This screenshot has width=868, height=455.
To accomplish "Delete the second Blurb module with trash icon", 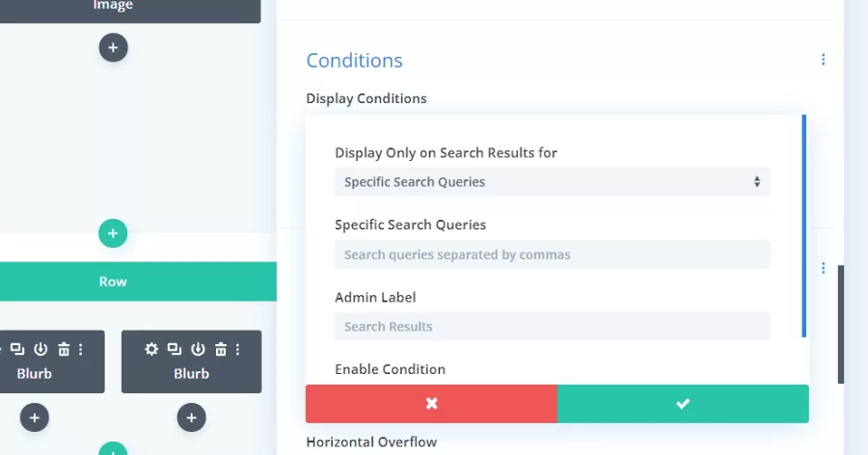I will click(x=221, y=349).
